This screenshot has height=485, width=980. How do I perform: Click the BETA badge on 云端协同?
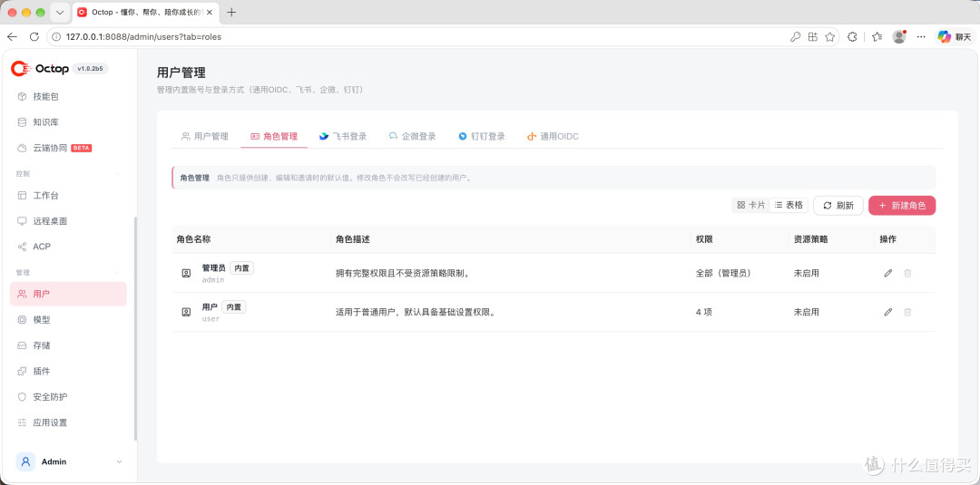pyautogui.click(x=82, y=149)
